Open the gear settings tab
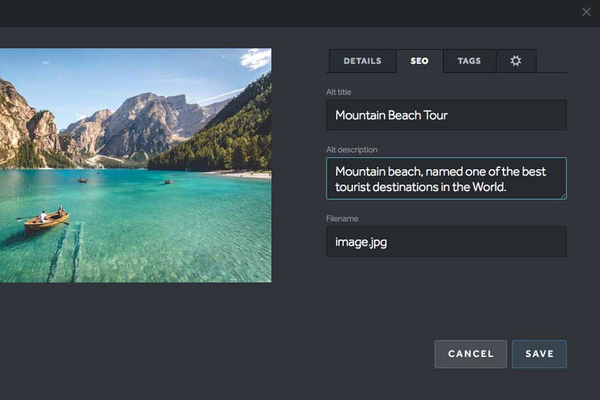600x400 pixels. pyautogui.click(x=516, y=61)
